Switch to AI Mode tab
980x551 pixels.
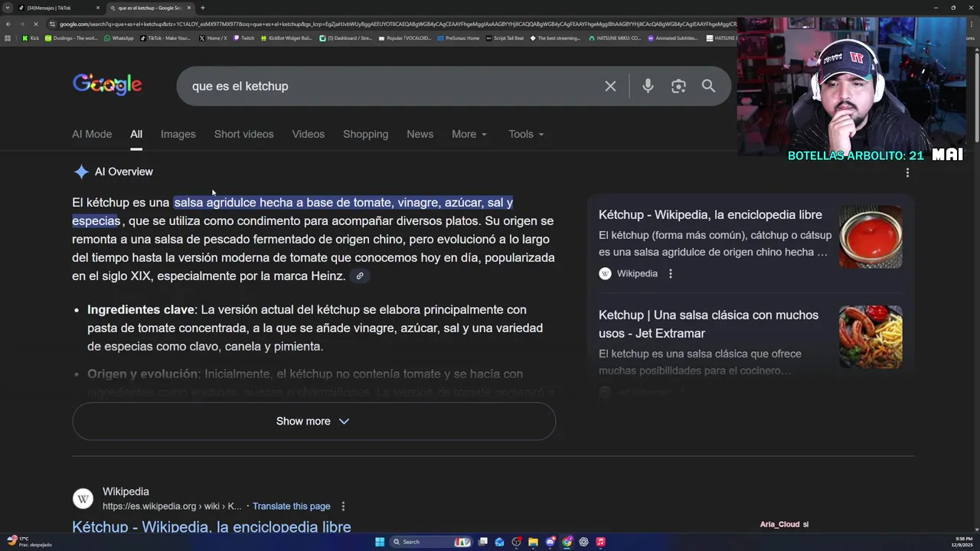92,134
